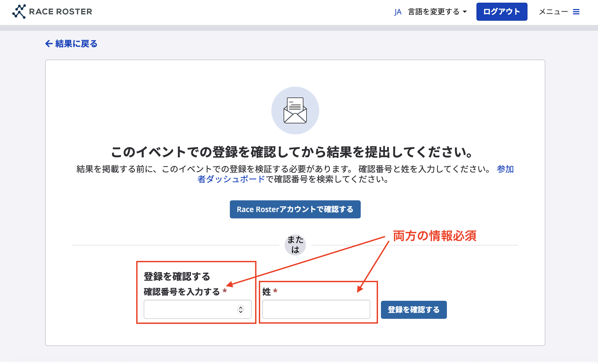Click the hamburger menu icon
Viewport: 598px width, 364px height.
click(576, 12)
